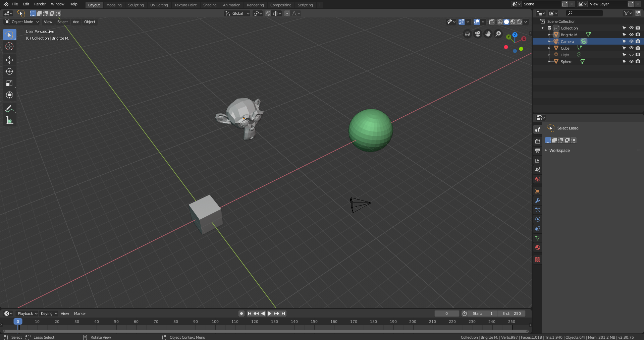Select the Move tool in the toolbar
Screen dimensions: 644x340
9,60
